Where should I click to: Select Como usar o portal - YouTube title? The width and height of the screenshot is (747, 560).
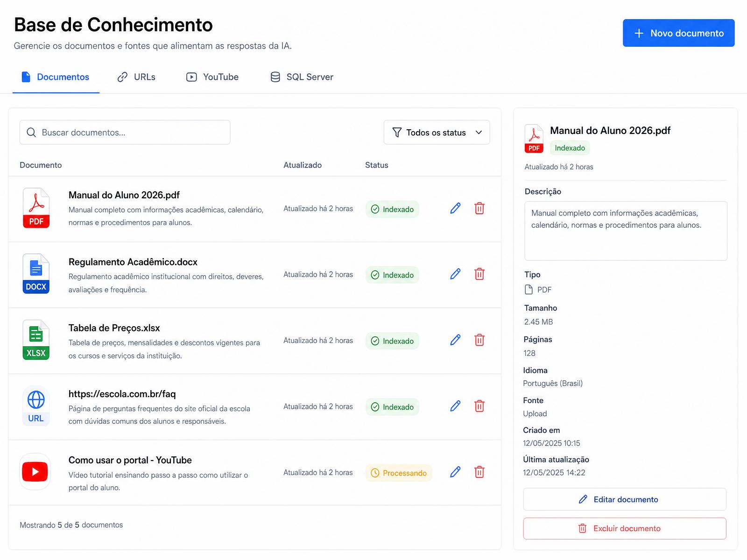click(130, 460)
